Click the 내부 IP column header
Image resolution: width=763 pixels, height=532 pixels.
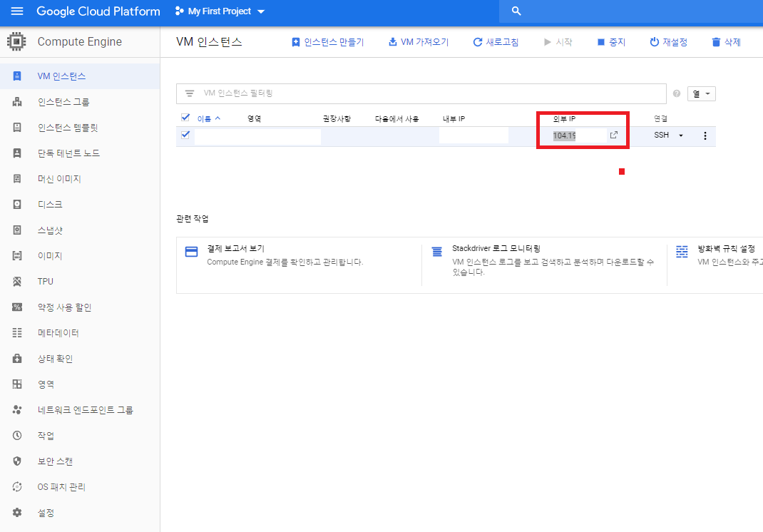click(454, 119)
